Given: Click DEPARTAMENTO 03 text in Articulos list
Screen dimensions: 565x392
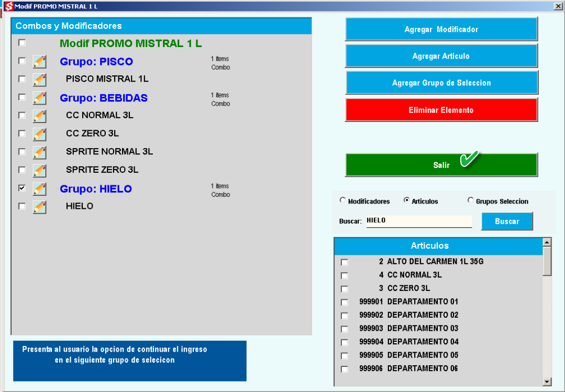Looking at the screenshot, I should point(423,328).
